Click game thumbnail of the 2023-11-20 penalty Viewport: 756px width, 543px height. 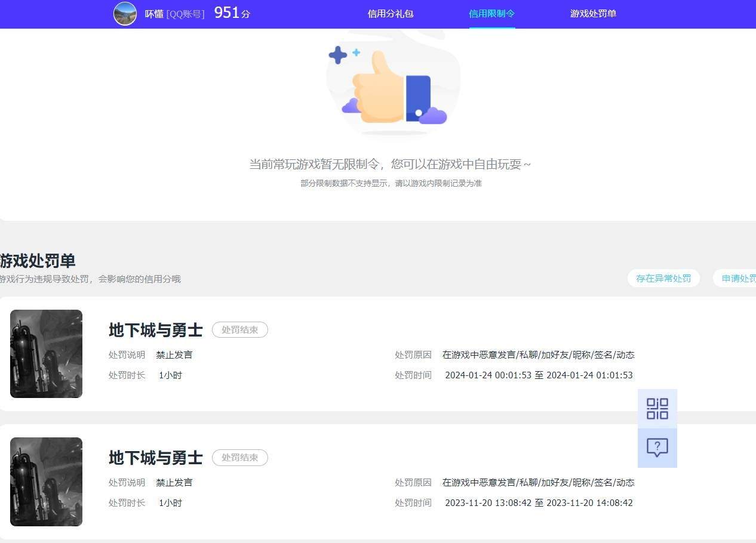(46, 482)
